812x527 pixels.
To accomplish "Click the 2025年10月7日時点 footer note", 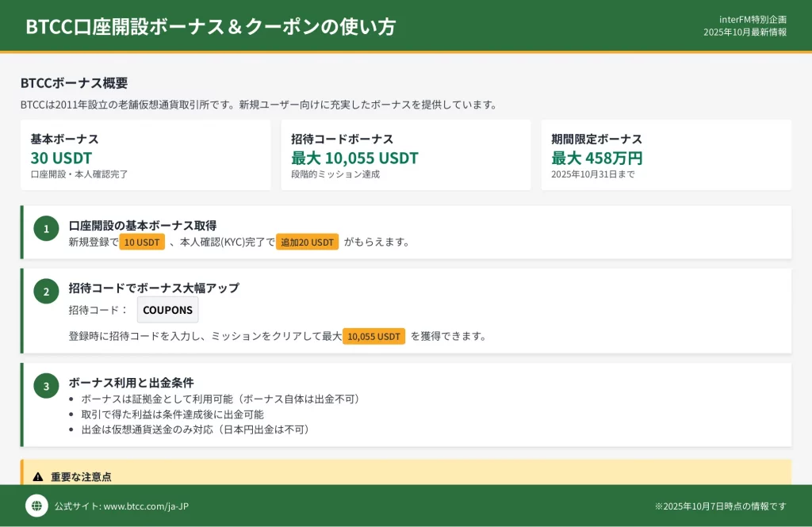I will [720, 506].
